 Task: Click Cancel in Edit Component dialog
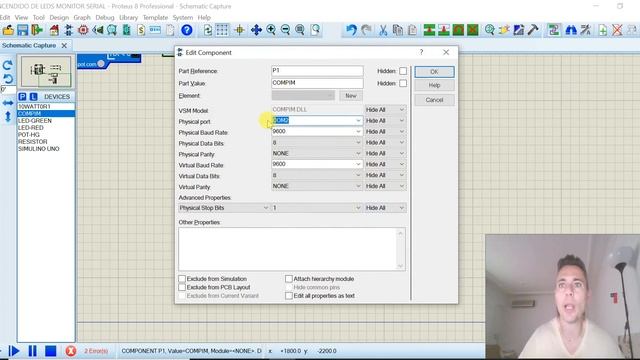click(x=434, y=100)
